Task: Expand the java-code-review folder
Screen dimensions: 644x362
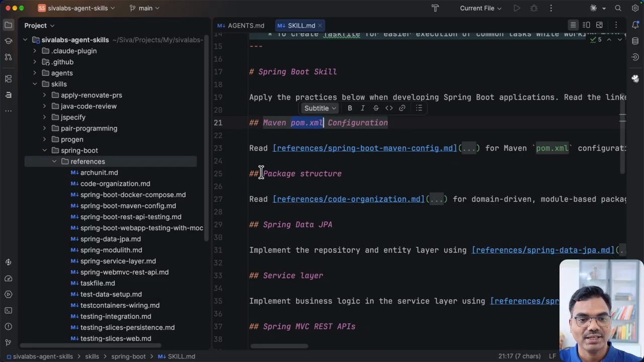Action: [x=44, y=106]
